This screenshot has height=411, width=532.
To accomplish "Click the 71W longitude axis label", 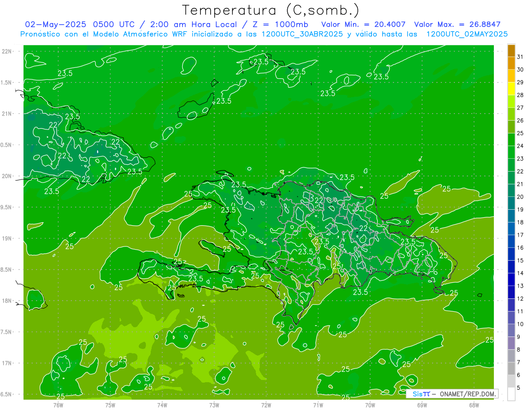I will point(318,405).
